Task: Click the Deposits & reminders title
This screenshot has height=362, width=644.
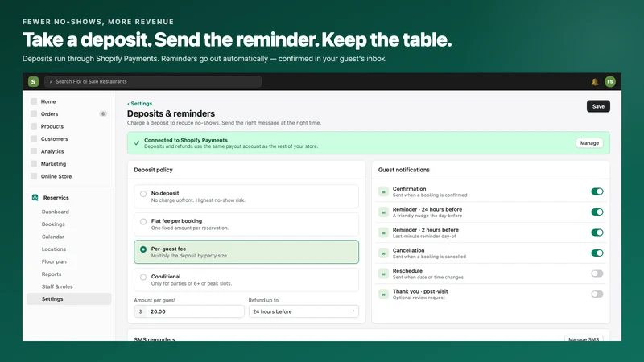Action: 171,113
